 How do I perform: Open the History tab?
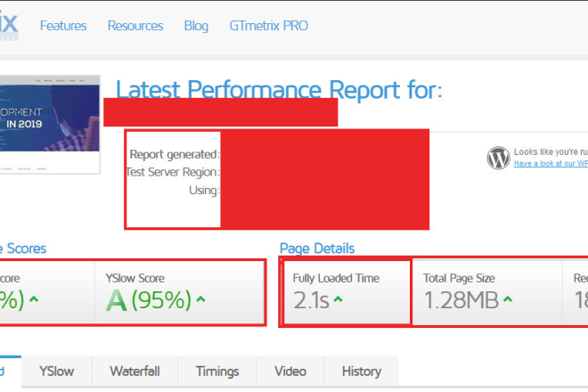pos(362,371)
